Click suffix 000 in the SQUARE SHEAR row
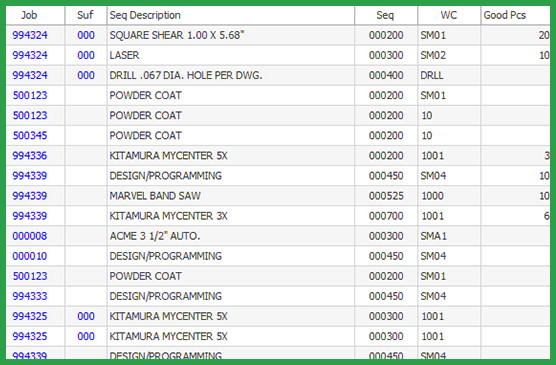Image resolution: width=556 pixels, height=365 pixels. (86, 35)
